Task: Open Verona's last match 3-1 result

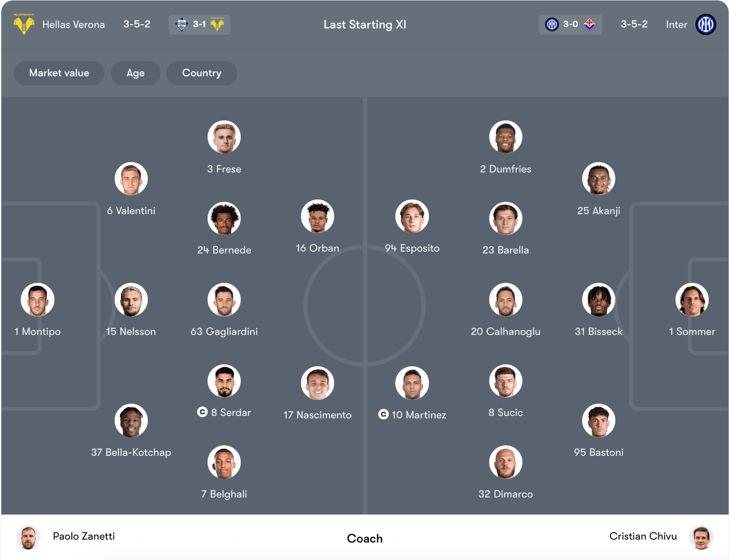Action: click(199, 24)
